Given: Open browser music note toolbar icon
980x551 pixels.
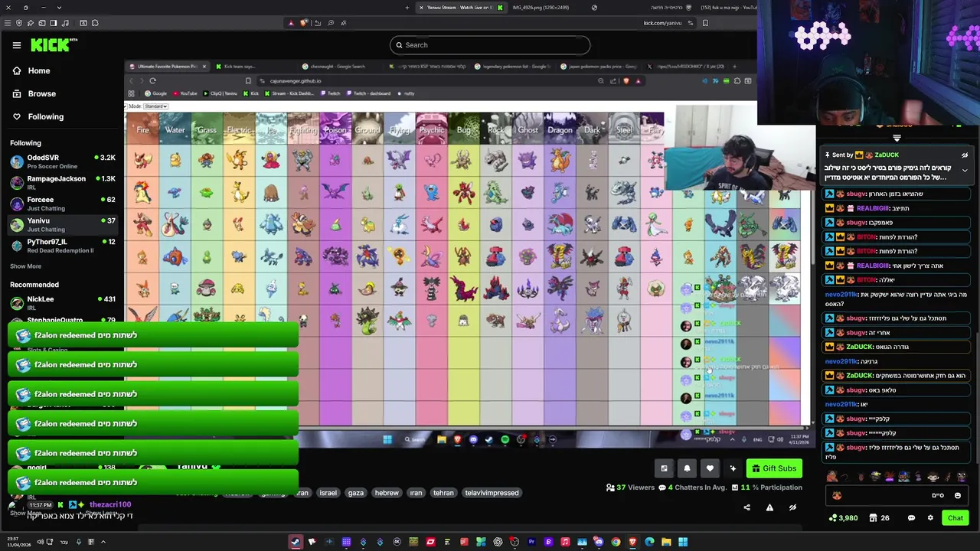Looking at the screenshot, I should (x=65, y=23).
